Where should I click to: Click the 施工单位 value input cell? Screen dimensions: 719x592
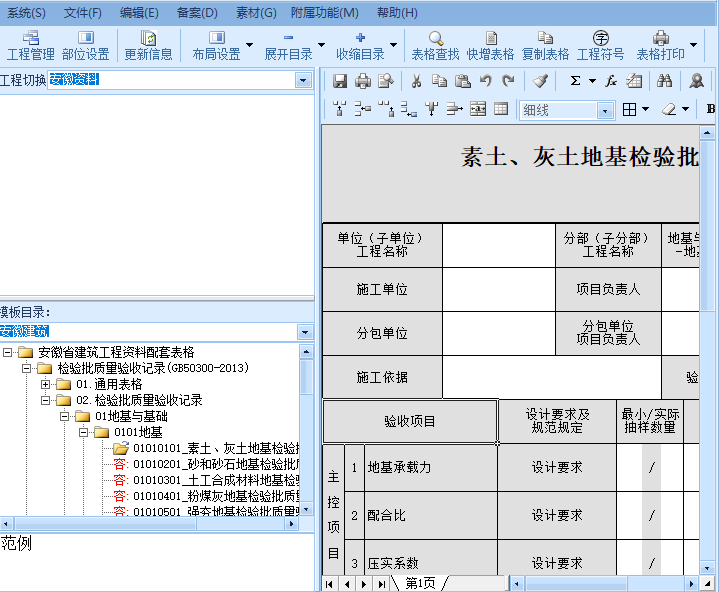(x=498, y=289)
